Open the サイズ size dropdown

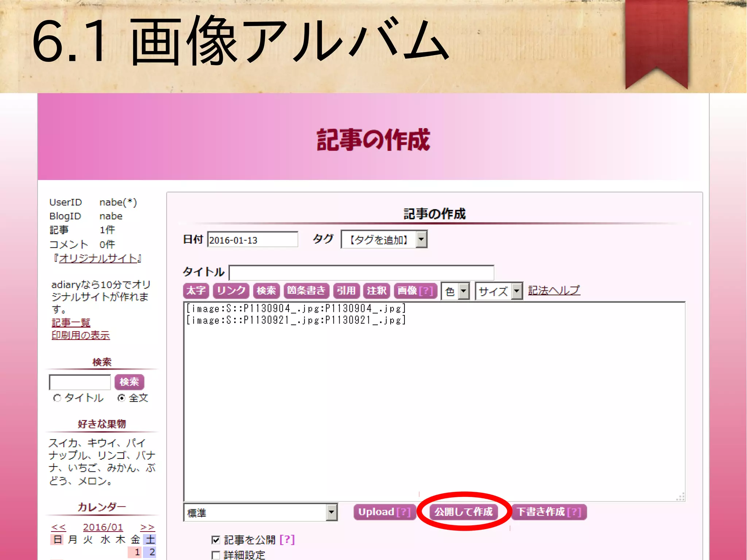click(499, 291)
